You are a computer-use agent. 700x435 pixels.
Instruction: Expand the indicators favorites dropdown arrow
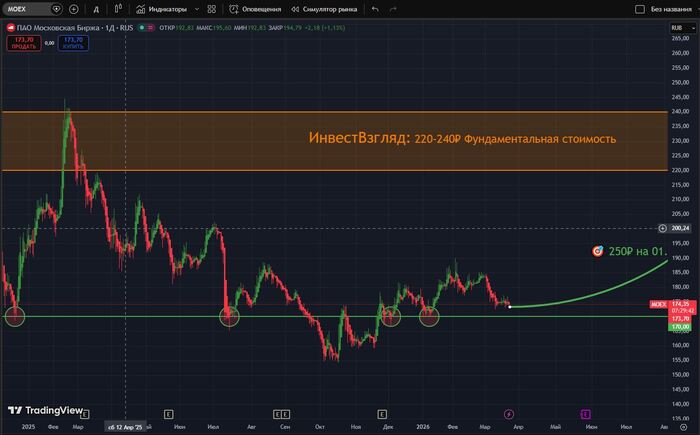197,8
